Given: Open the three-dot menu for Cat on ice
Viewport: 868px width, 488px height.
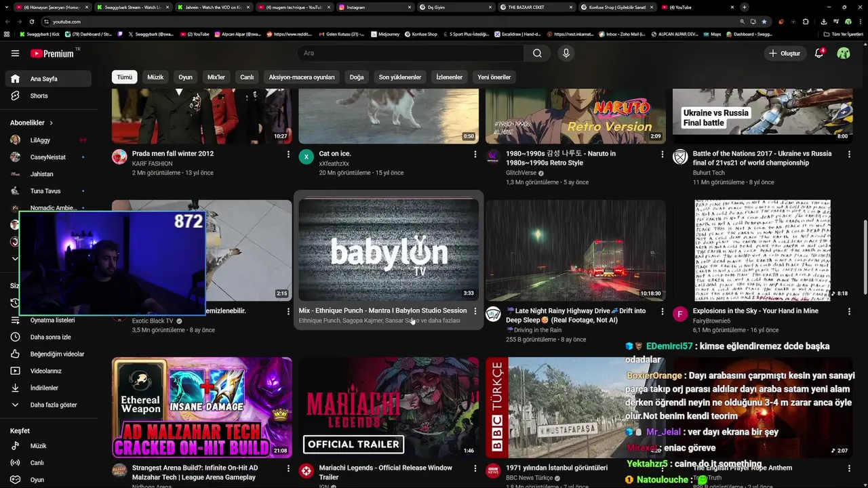Looking at the screenshot, I should (475, 155).
